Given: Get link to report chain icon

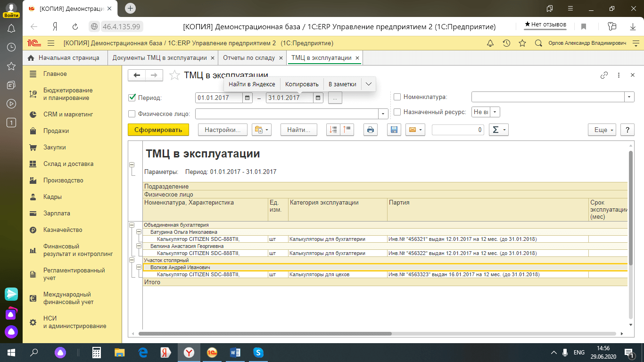Looking at the screenshot, I should click(x=604, y=75).
